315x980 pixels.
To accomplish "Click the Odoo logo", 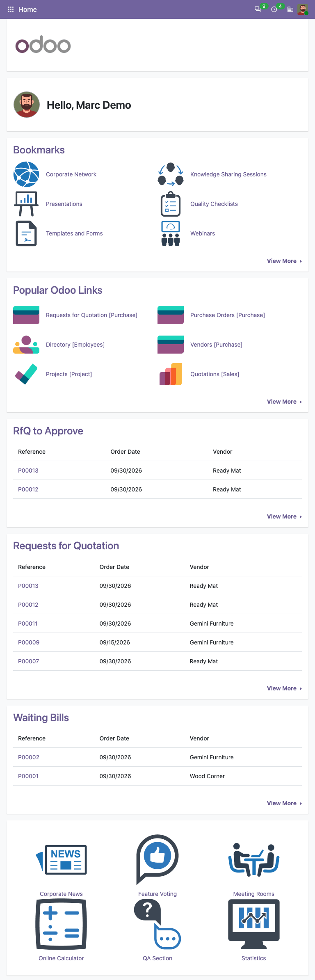I will click(43, 45).
